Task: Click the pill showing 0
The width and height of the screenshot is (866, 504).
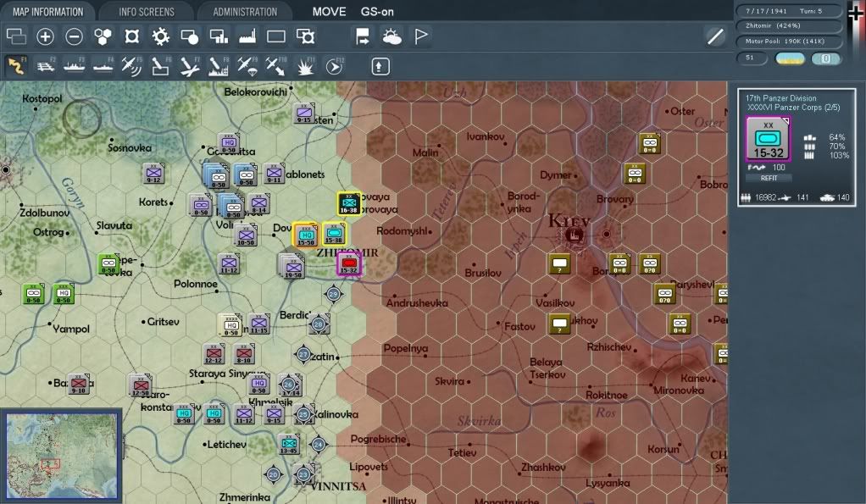Action: pyautogui.click(x=825, y=58)
